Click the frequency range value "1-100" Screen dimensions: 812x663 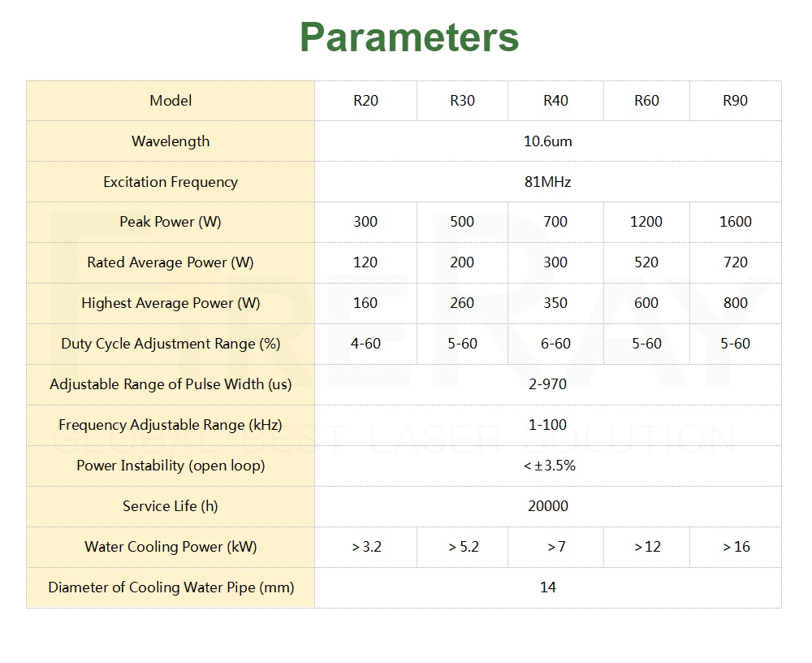click(548, 425)
